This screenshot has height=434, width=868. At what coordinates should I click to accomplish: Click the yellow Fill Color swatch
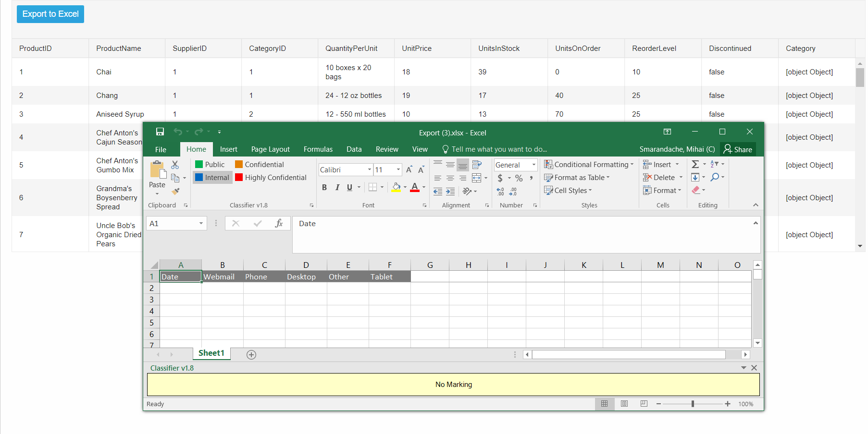pos(396,188)
